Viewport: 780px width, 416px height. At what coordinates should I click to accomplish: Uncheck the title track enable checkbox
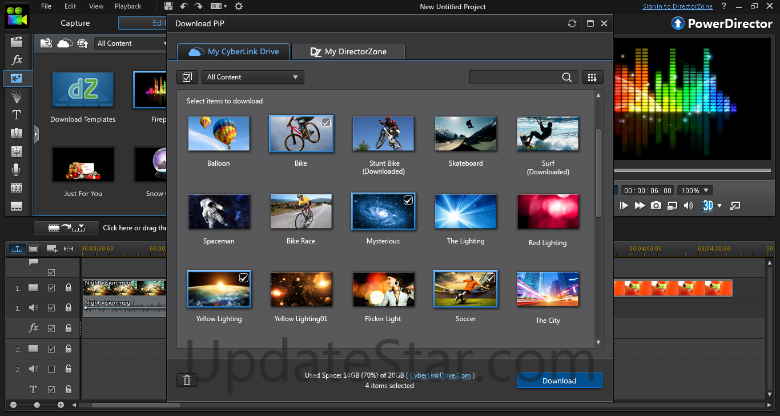coord(51,389)
